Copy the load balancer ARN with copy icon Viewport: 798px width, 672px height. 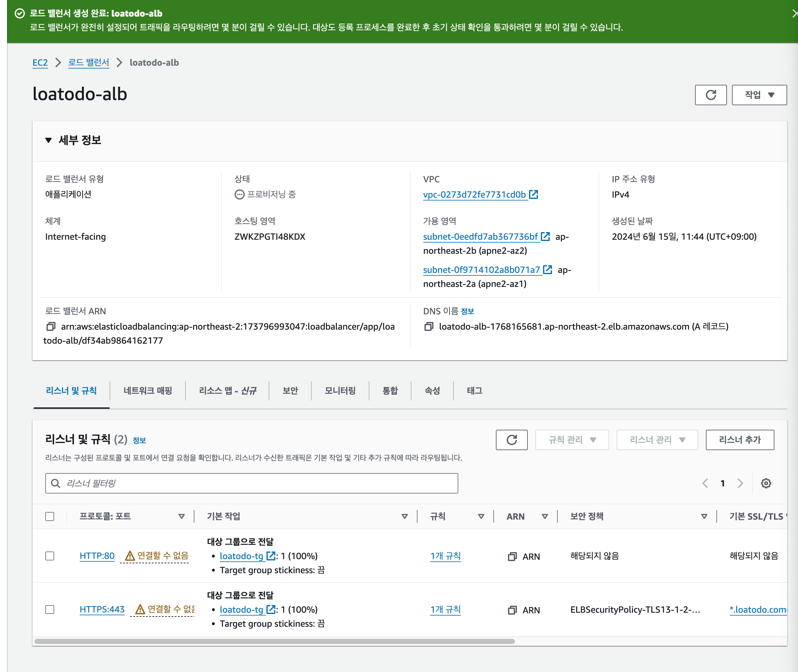coord(51,326)
